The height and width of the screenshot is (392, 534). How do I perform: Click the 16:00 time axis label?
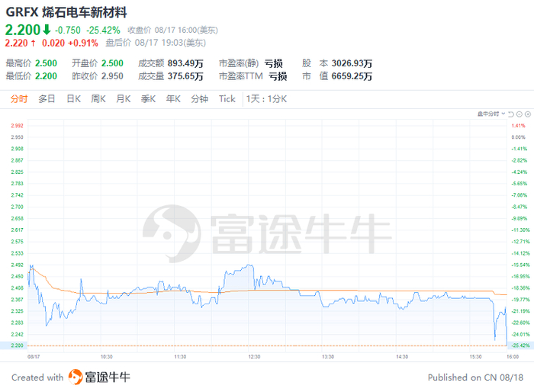[x=513, y=357]
